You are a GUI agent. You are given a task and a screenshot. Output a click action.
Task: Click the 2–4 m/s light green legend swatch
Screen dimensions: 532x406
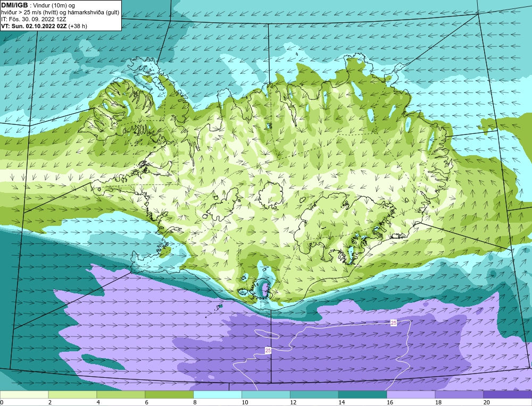tap(72, 394)
